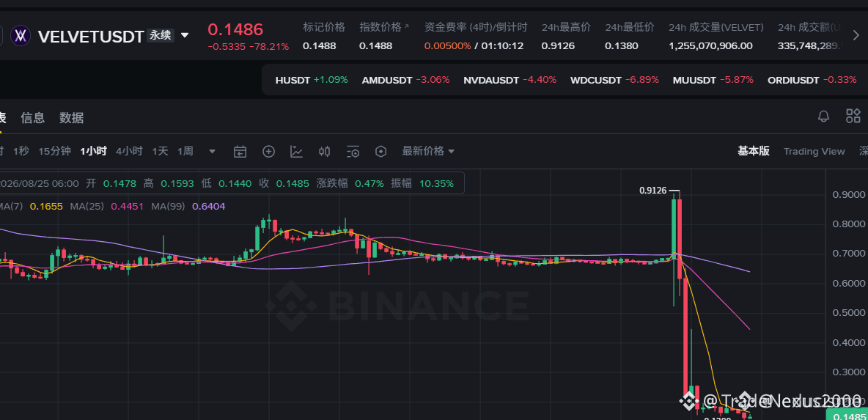Click the hexagon chart settings icon
Image resolution: width=868 pixels, height=420 pixels.
click(380, 151)
